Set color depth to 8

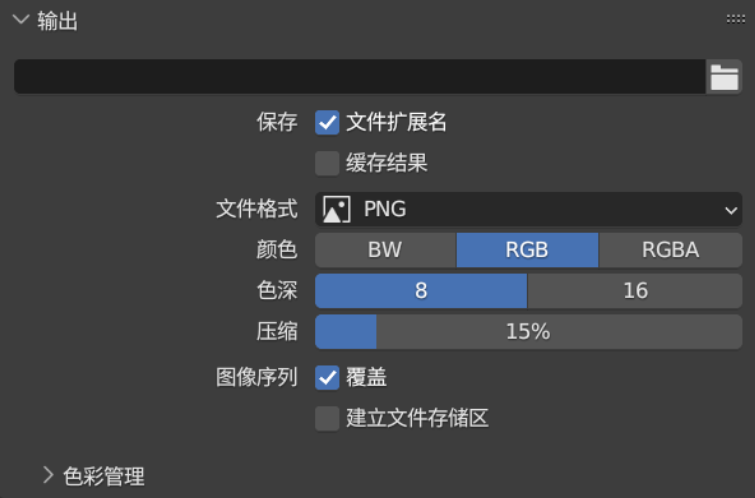click(x=421, y=291)
